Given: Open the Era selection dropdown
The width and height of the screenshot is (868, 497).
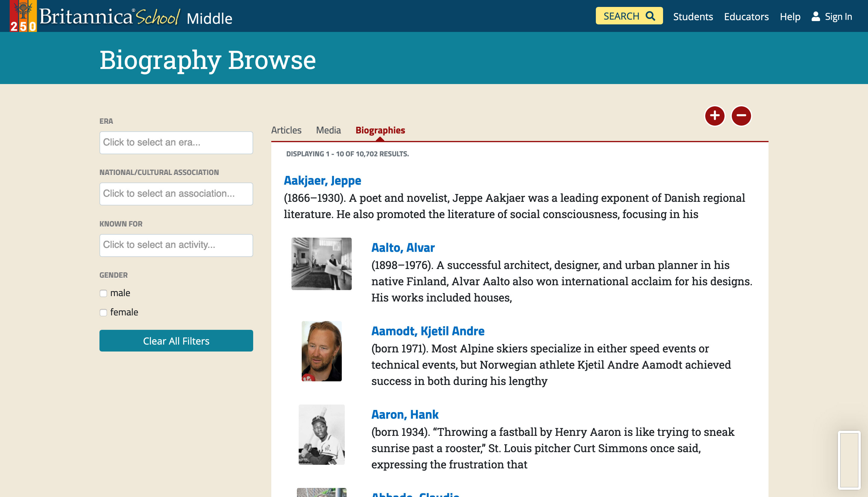Looking at the screenshot, I should (176, 143).
